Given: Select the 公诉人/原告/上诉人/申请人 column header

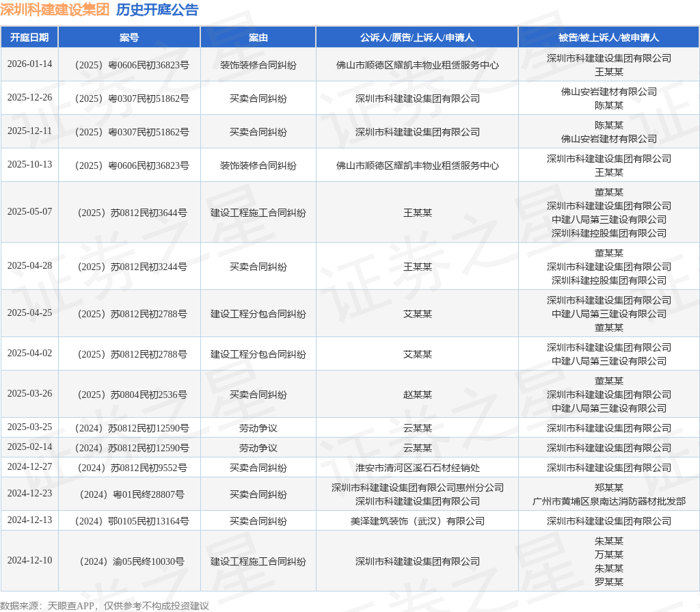Looking at the screenshot, I should pyautogui.click(x=417, y=38).
